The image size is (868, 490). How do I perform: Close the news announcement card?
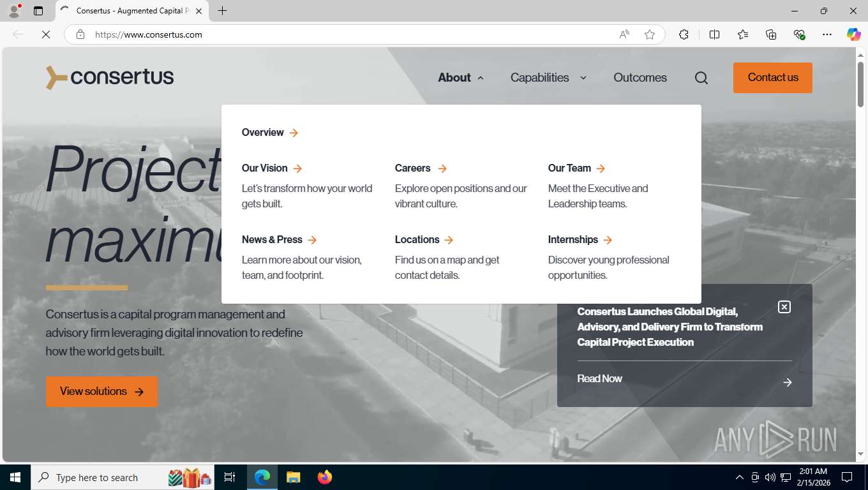[784, 307]
